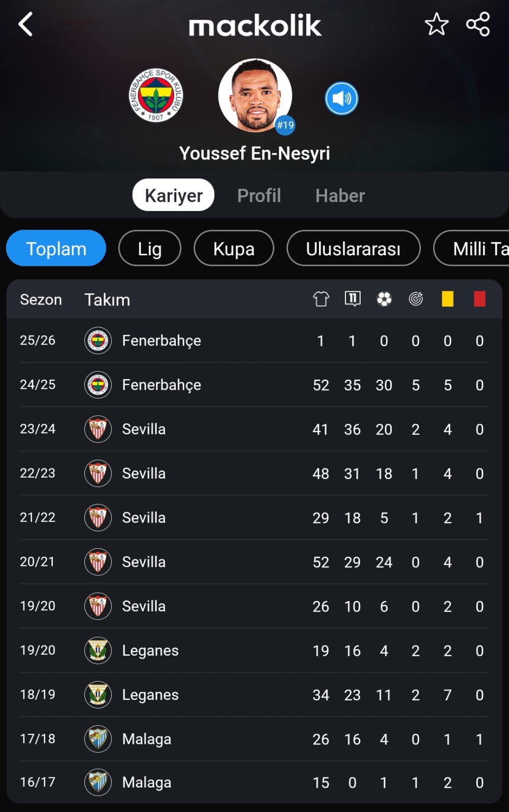Select the red card column header

click(480, 299)
